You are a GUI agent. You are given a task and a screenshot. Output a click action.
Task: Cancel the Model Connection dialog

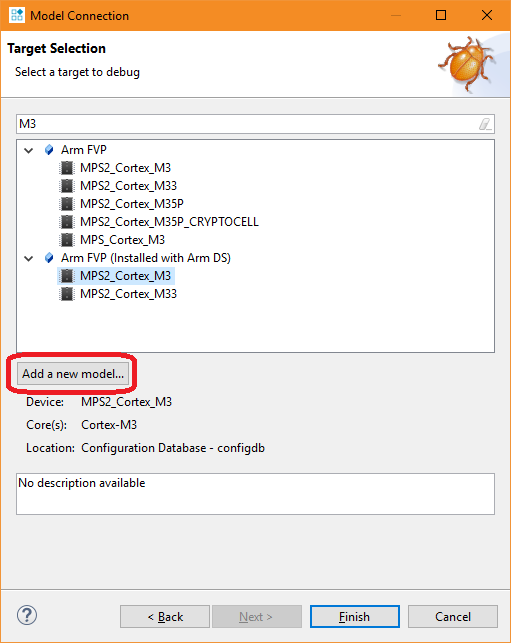coord(453,616)
